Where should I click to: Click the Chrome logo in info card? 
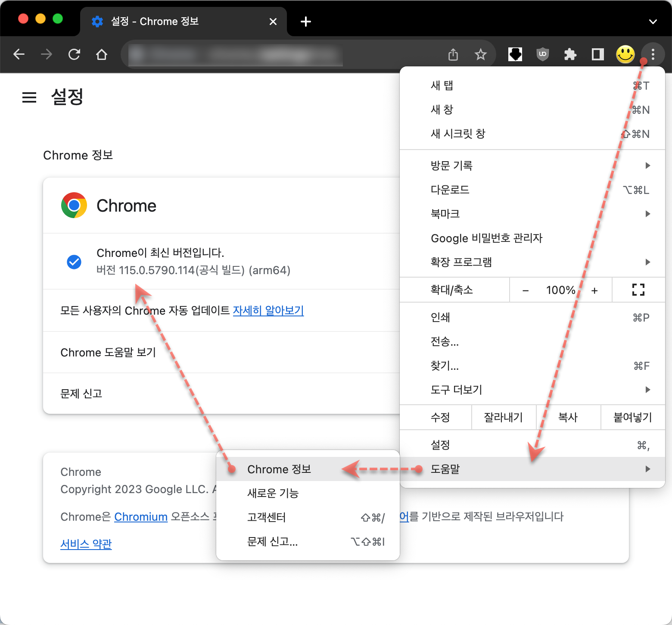[74, 205]
